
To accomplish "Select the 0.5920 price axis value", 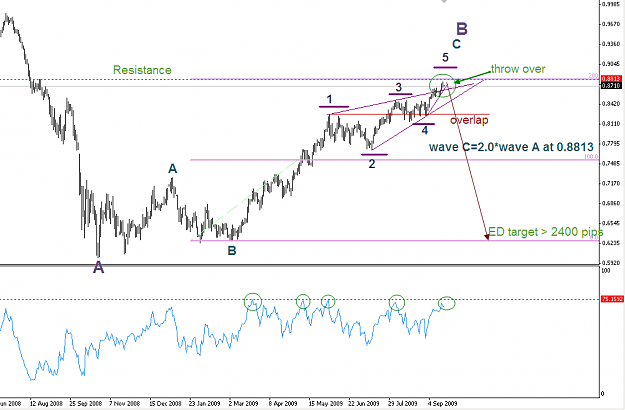I will click(612, 263).
